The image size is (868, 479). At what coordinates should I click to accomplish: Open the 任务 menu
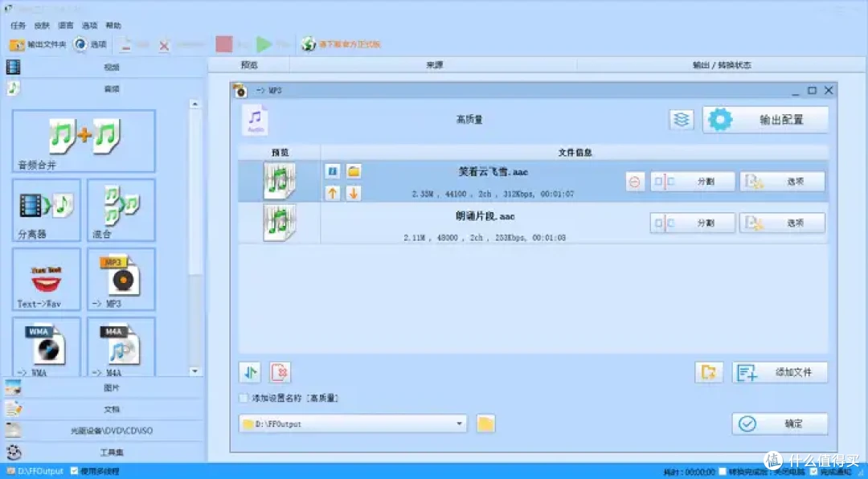click(18, 26)
